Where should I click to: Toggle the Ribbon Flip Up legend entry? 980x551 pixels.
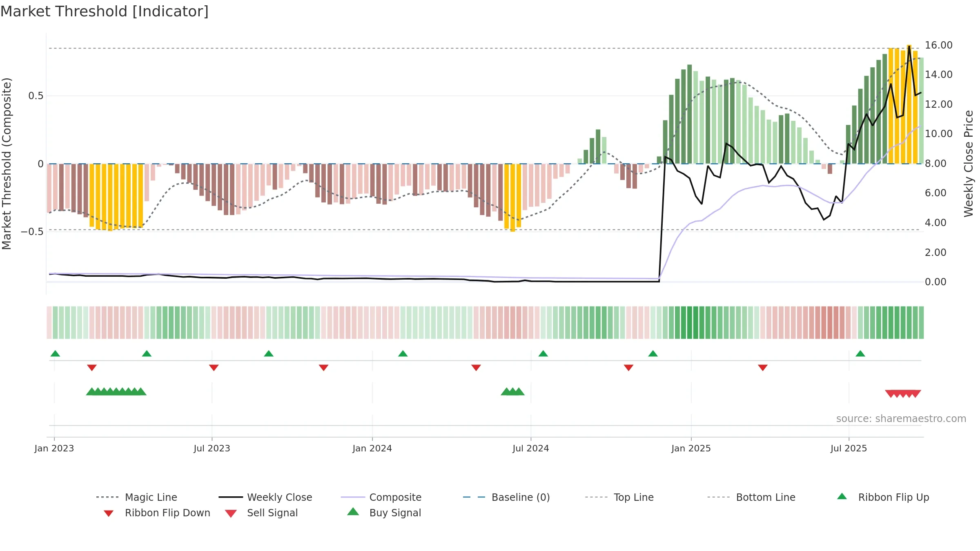point(883,497)
